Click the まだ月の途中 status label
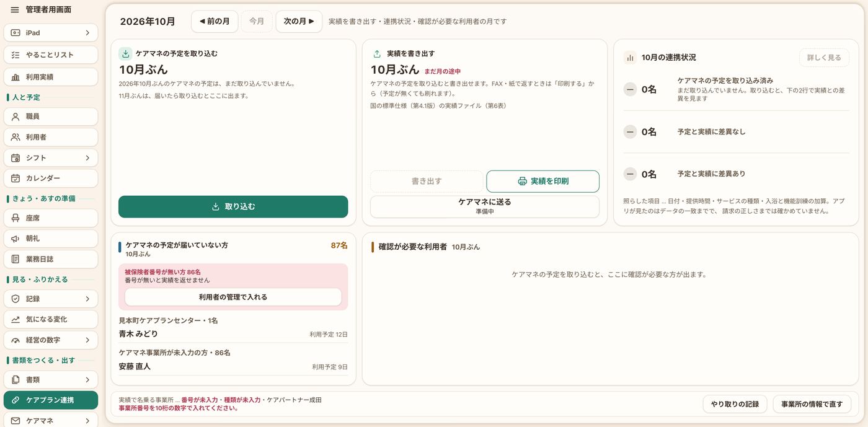The image size is (868, 427). pyautogui.click(x=442, y=72)
